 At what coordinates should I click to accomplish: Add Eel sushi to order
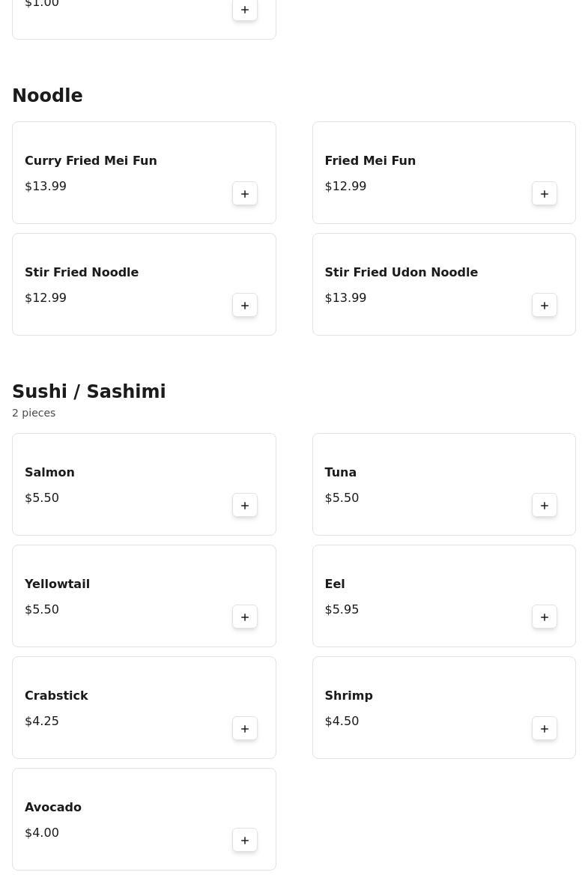[x=545, y=617]
